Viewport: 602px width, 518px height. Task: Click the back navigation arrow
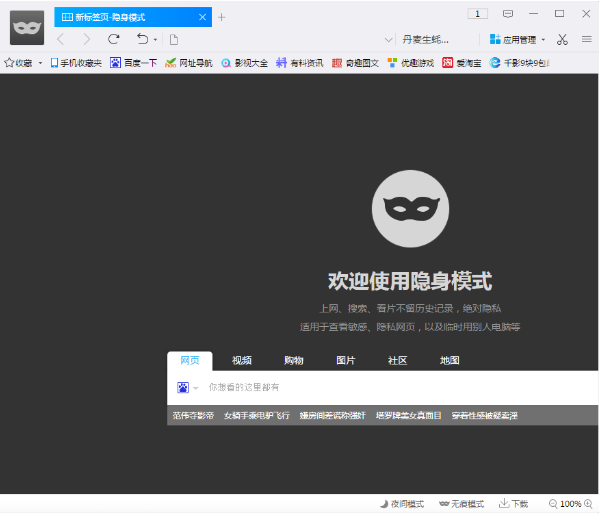(x=60, y=39)
